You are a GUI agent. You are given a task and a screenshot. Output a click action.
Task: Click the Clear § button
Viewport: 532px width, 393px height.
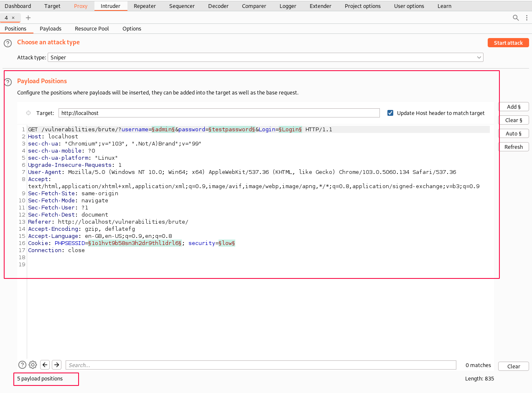click(x=513, y=120)
